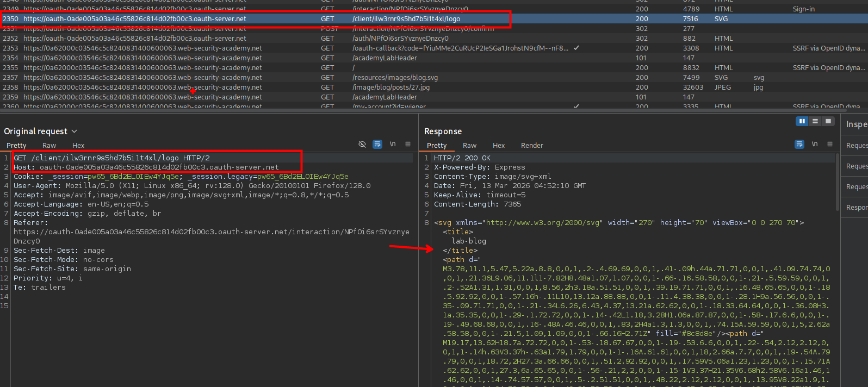Expand first Request section in Inspector
This screenshot has width=868, height=387.
[x=856, y=146]
